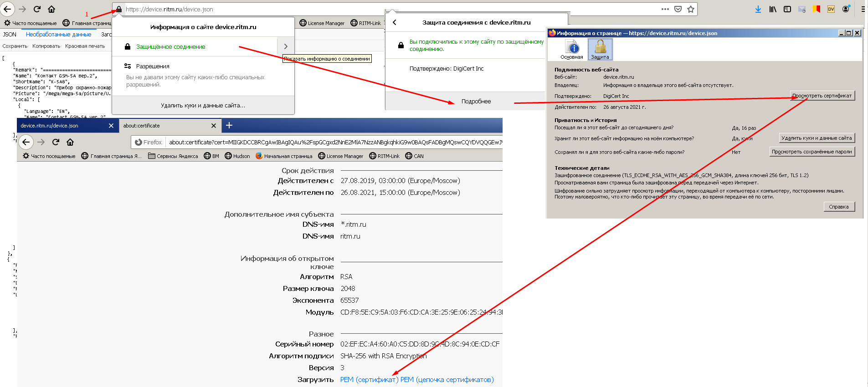Select the Необработанные данные tab
This screenshot has height=387, width=868.
(x=58, y=34)
